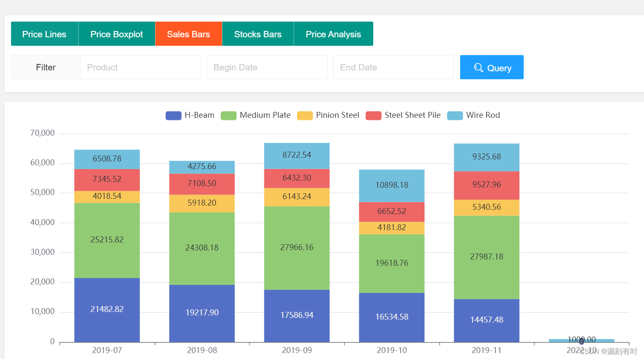Hide the Wire Rod series
The height and width of the screenshot is (359, 644).
pyautogui.click(x=474, y=115)
